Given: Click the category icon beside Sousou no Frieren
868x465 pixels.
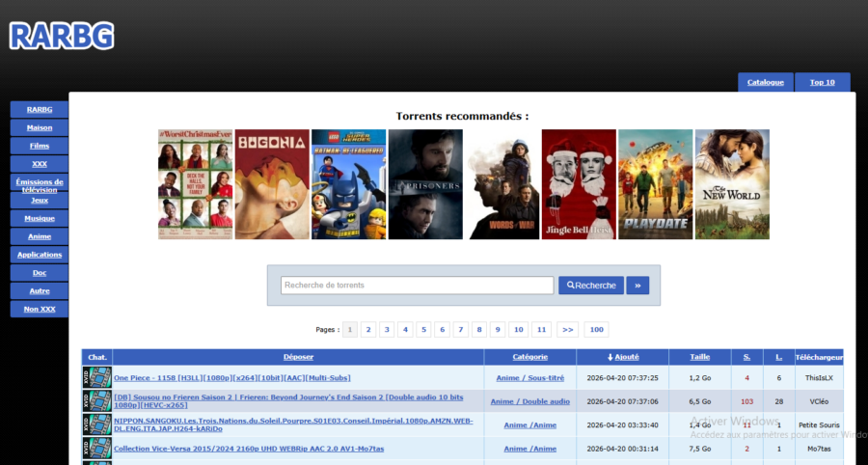Looking at the screenshot, I should [97, 401].
